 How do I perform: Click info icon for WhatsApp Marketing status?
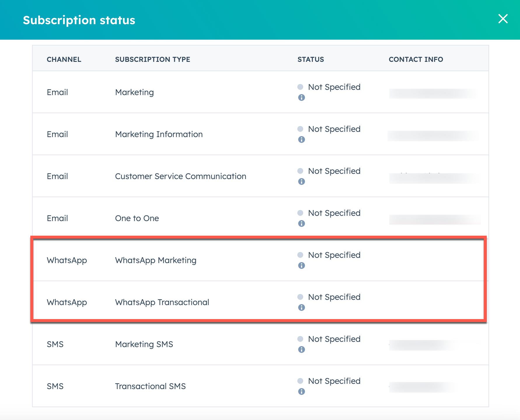(x=301, y=266)
